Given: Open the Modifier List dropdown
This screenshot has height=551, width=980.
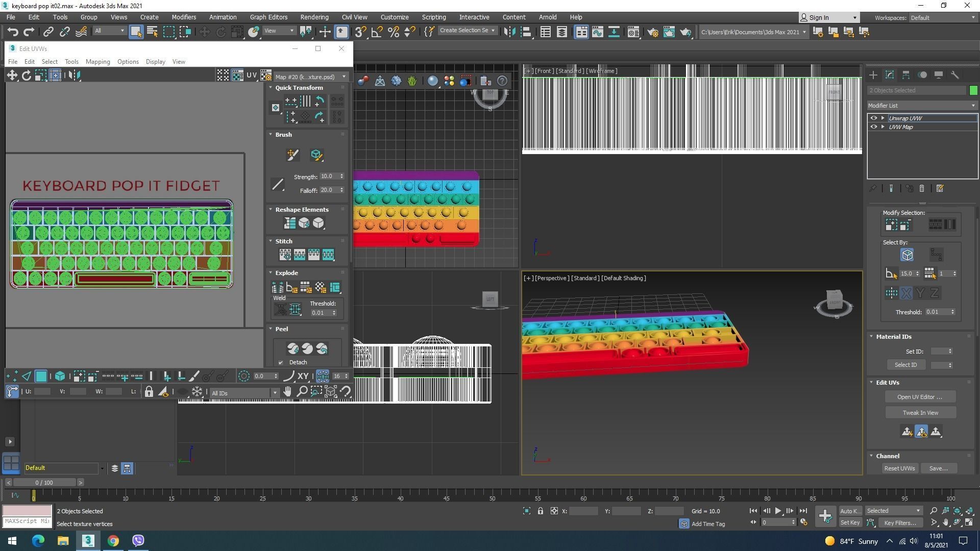Looking at the screenshot, I should pos(922,106).
